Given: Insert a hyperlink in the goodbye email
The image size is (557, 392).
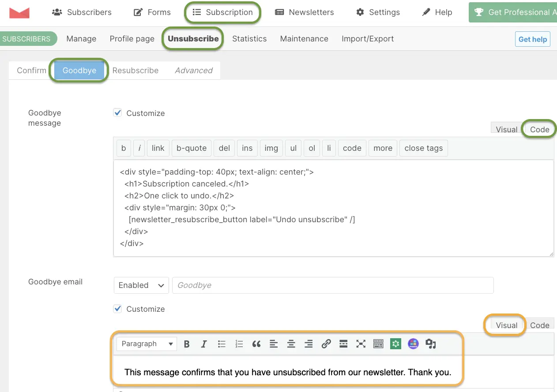Looking at the screenshot, I should pos(326,343).
